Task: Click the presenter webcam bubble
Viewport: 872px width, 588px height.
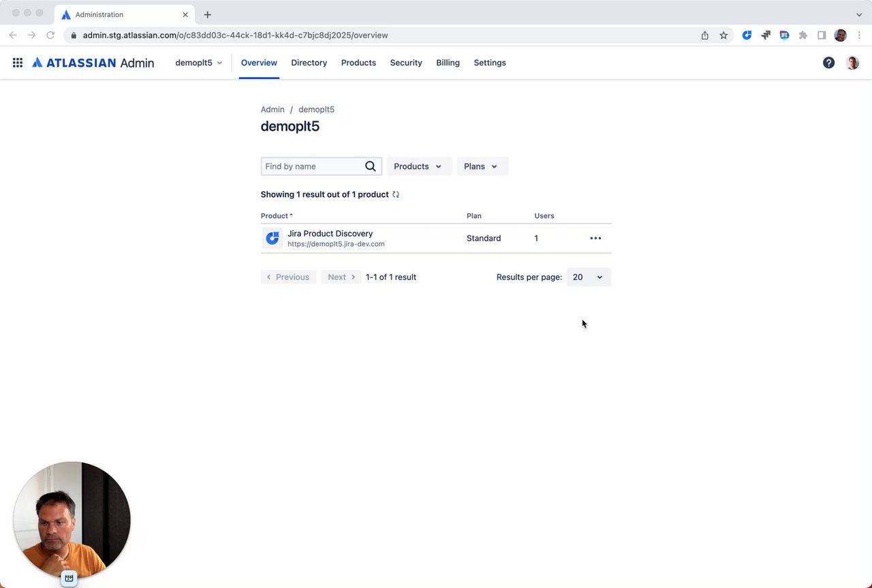Action: coord(72,520)
